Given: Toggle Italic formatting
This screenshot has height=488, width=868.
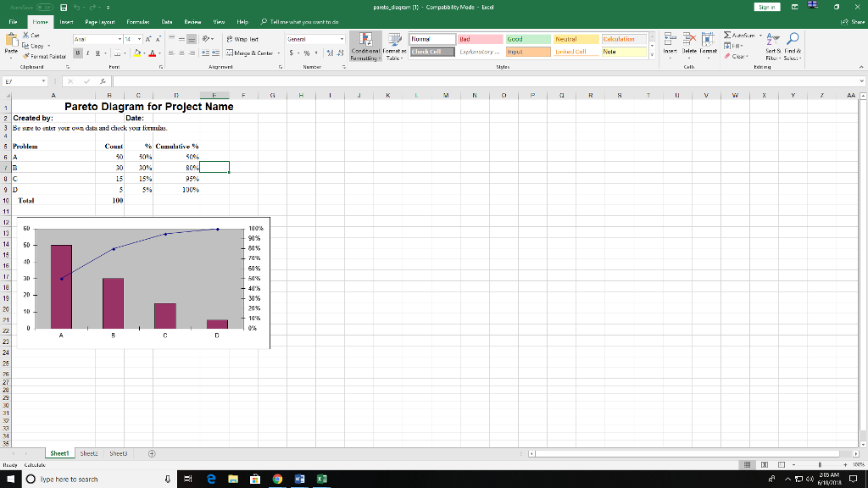Looking at the screenshot, I should (87, 53).
